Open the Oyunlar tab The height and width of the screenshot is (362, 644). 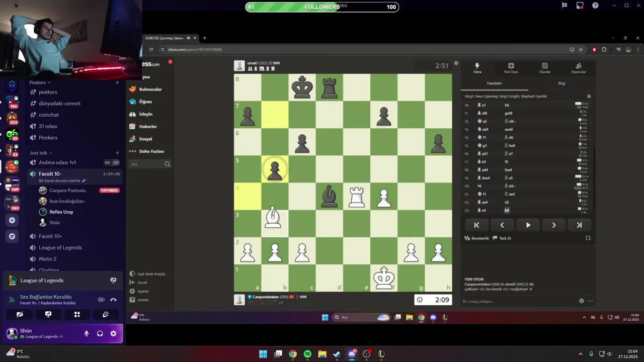544,68
